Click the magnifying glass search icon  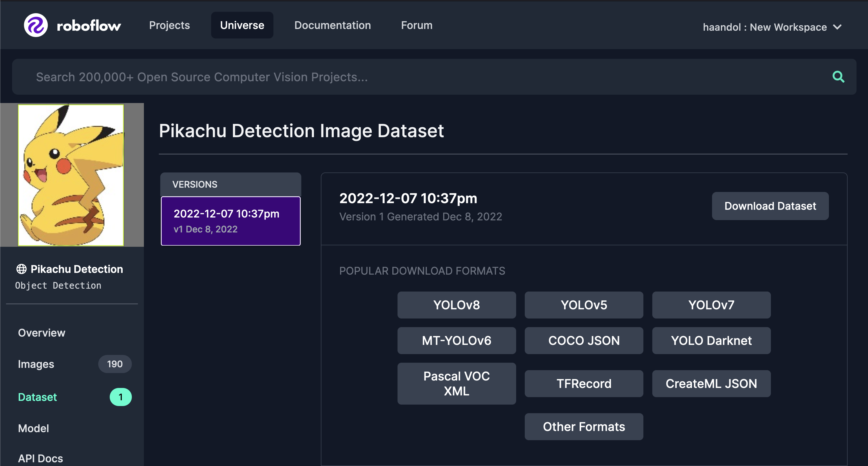coord(838,77)
